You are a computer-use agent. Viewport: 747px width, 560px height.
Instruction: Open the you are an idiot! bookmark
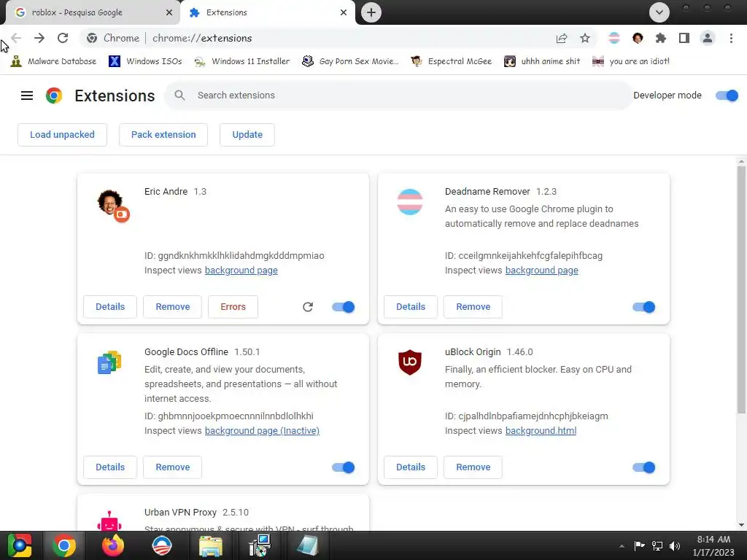[631, 61]
